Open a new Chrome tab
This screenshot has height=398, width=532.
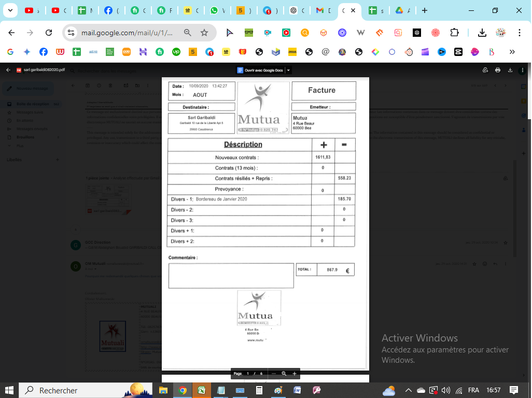click(425, 10)
